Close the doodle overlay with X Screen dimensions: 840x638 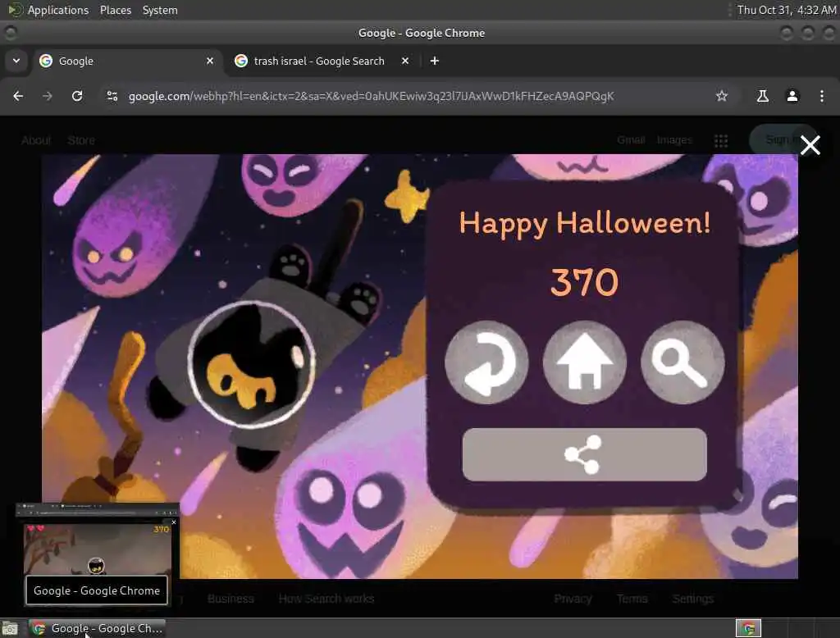810,145
